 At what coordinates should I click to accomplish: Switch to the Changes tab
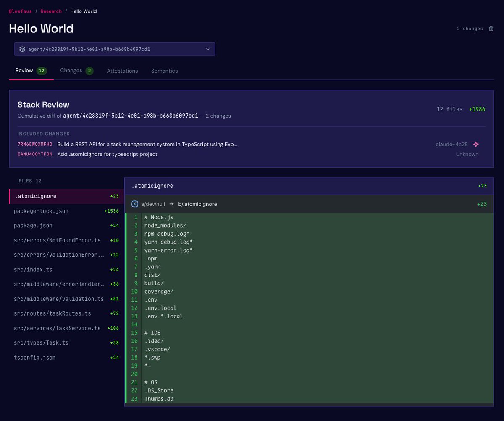pos(76,71)
